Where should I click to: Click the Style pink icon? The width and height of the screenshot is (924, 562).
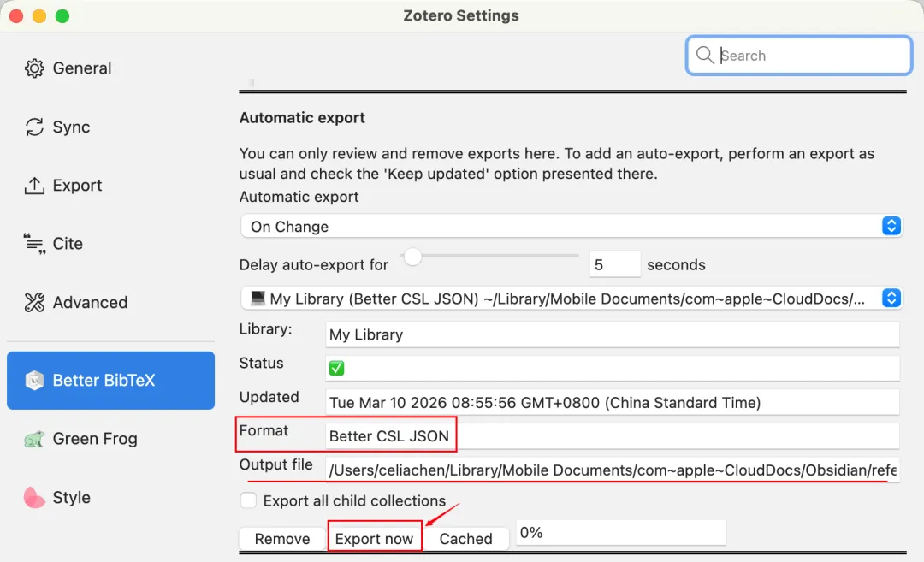34,498
